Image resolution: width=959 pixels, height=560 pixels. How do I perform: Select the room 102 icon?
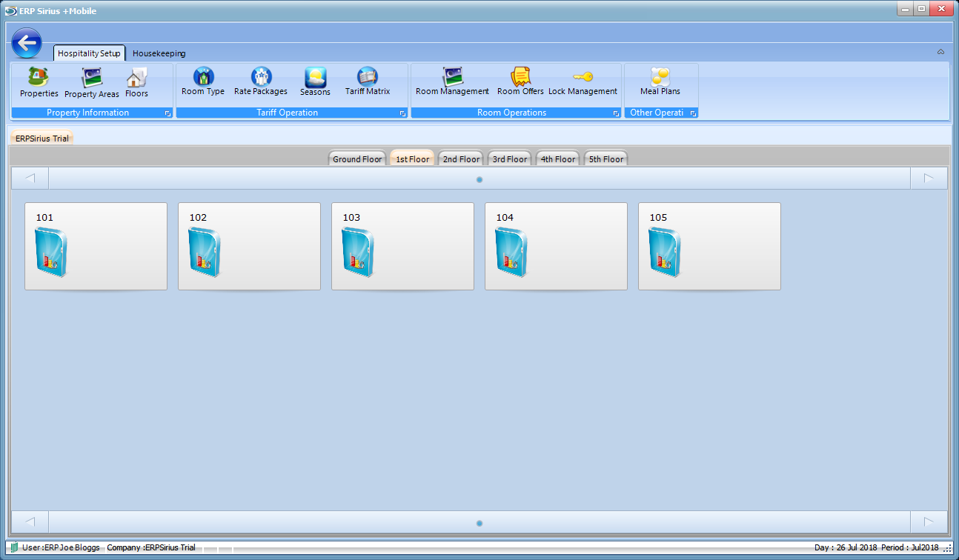click(205, 253)
